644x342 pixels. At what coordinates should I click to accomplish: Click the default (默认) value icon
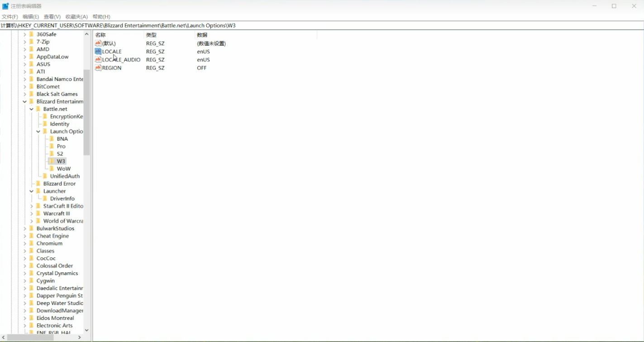pos(98,43)
